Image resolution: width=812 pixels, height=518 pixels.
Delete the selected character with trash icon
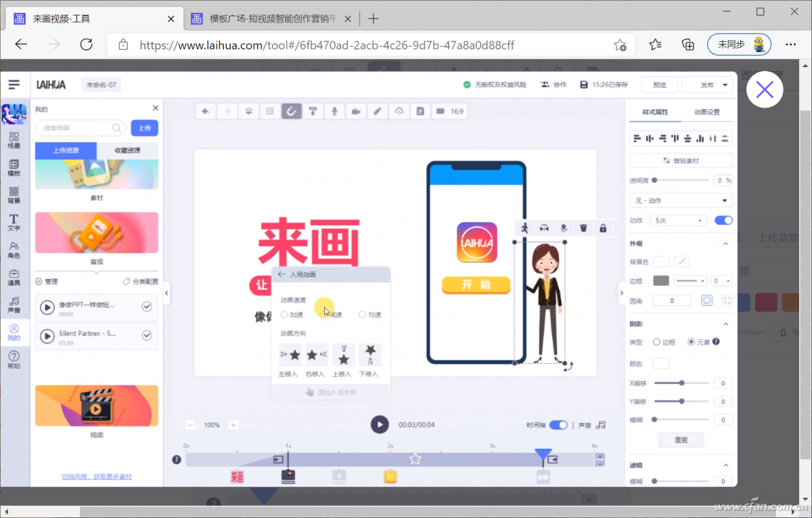pos(583,228)
